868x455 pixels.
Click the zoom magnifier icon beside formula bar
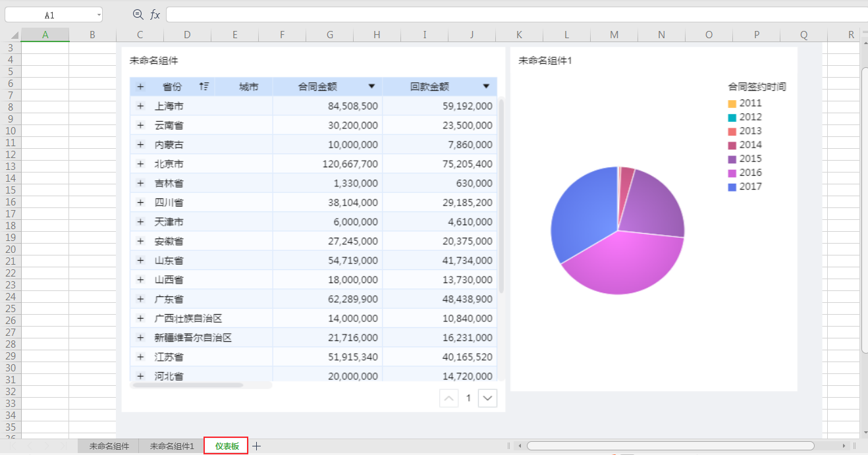(138, 14)
